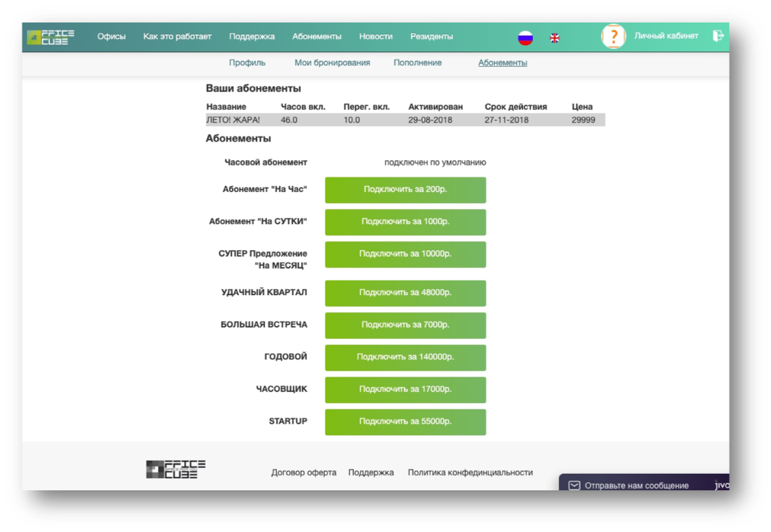Connect the STARTUP plan for 55000р.
Viewport: 771px width, 532px height.
point(405,422)
